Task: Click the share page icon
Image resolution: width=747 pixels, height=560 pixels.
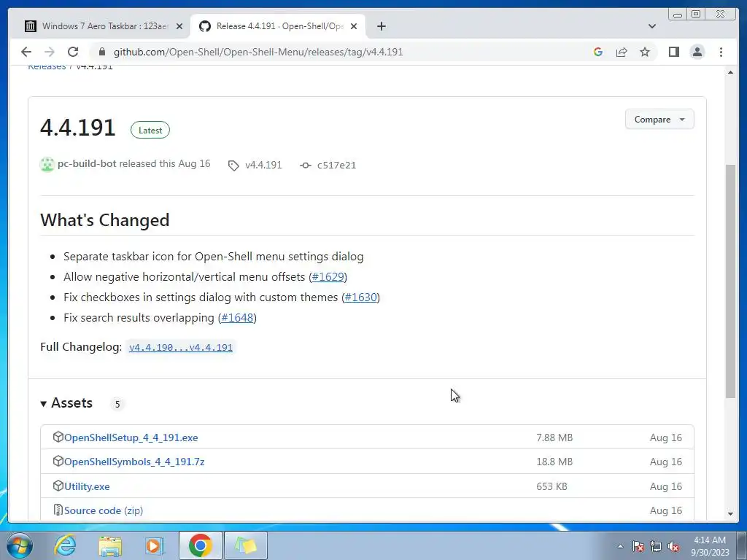Action: (622, 52)
